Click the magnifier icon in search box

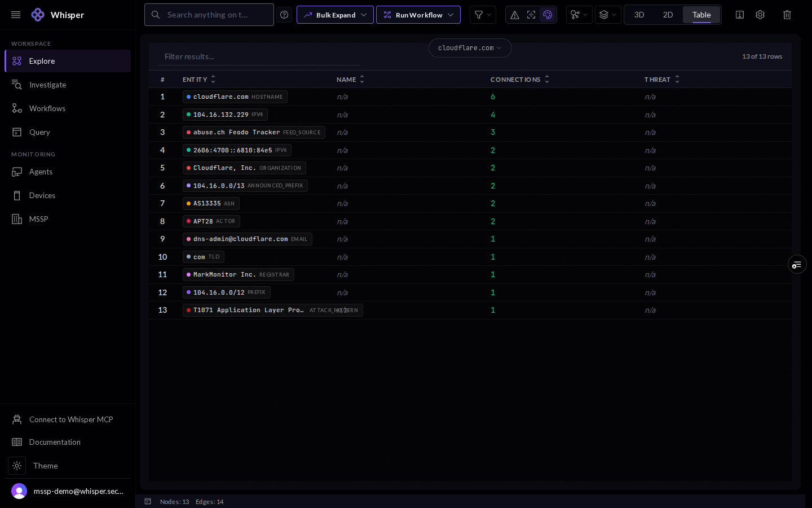(156, 15)
